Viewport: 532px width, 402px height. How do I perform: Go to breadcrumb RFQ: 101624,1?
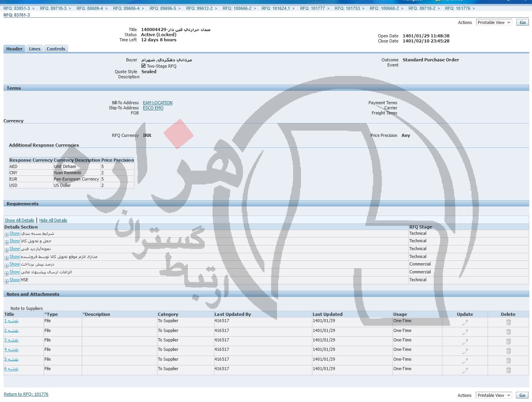click(x=276, y=8)
